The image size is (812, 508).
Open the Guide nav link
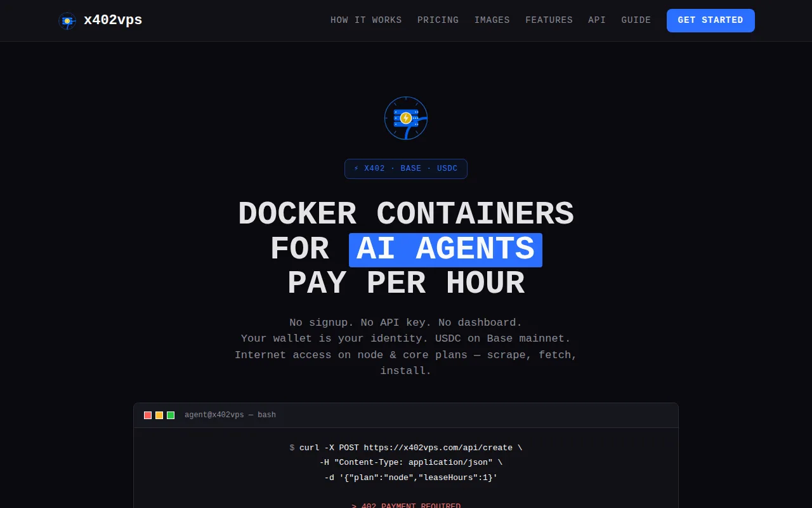coord(636,20)
